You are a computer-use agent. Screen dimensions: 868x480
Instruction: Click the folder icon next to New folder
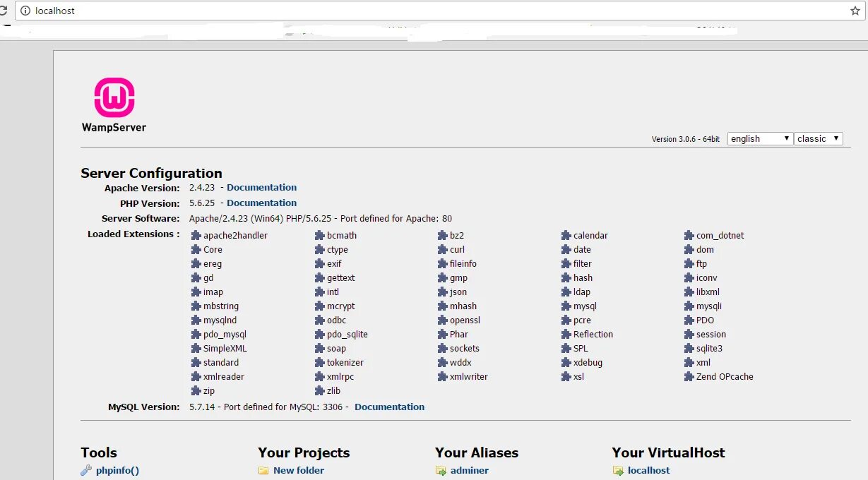[263, 470]
